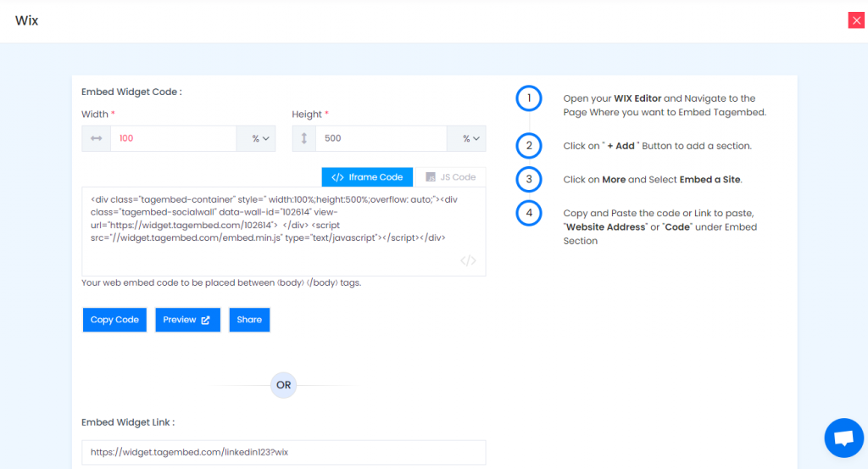
Task: Focus the Height input field showing 500
Action: 381,138
